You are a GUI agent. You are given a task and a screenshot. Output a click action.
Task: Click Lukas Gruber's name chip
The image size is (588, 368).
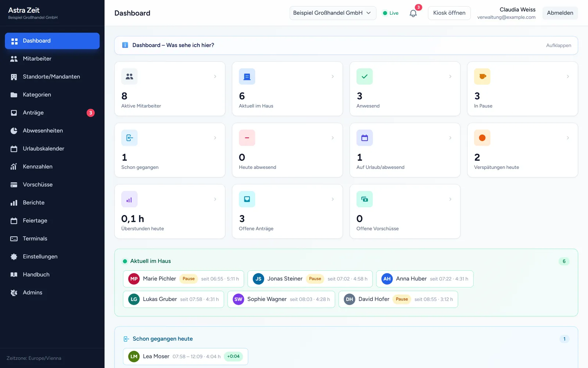[x=173, y=300]
